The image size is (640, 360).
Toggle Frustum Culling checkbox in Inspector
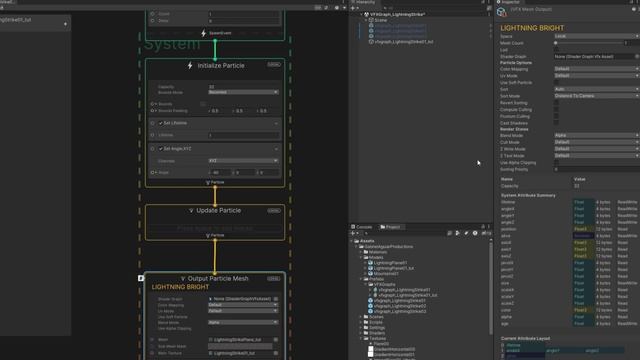click(556, 116)
